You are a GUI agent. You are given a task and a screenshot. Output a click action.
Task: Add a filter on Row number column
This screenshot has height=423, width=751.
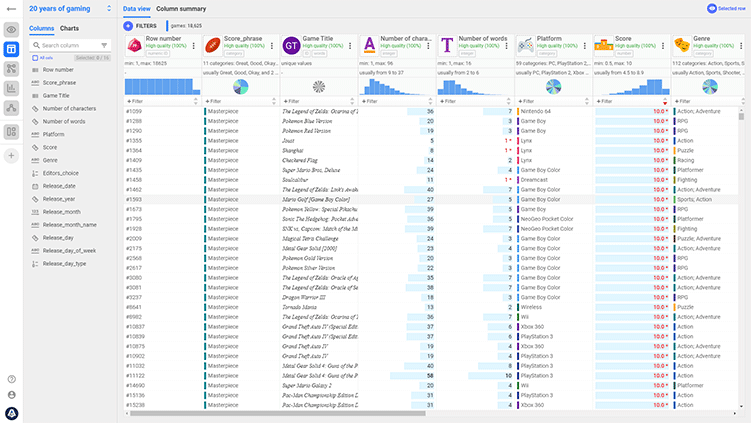pyautogui.click(x=135, y=101)
